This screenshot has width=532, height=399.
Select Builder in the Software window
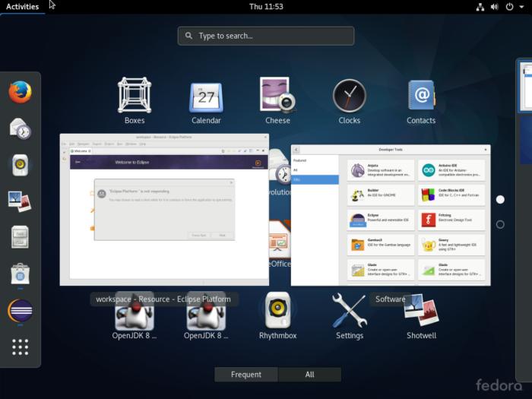coord(380,195)
